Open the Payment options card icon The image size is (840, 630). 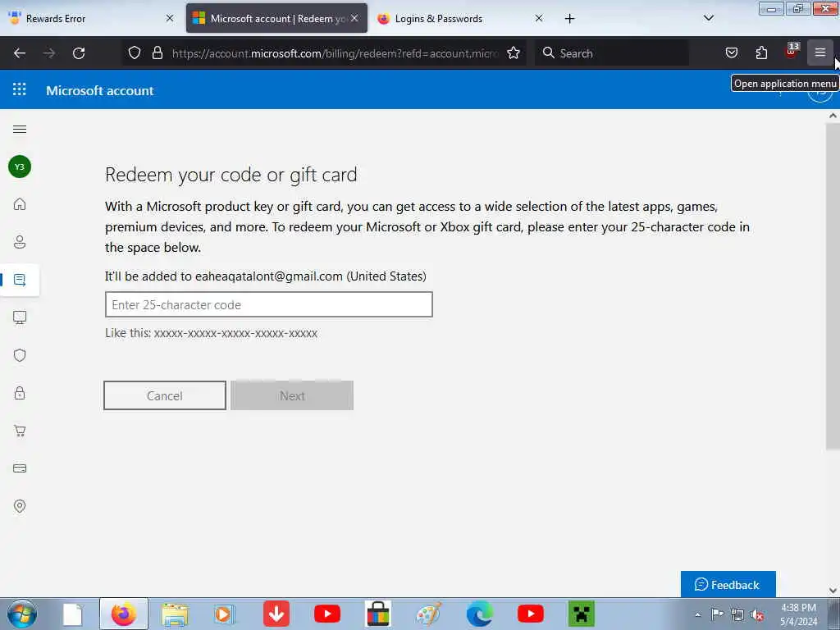pyautogui.click(x=20, y=468)
